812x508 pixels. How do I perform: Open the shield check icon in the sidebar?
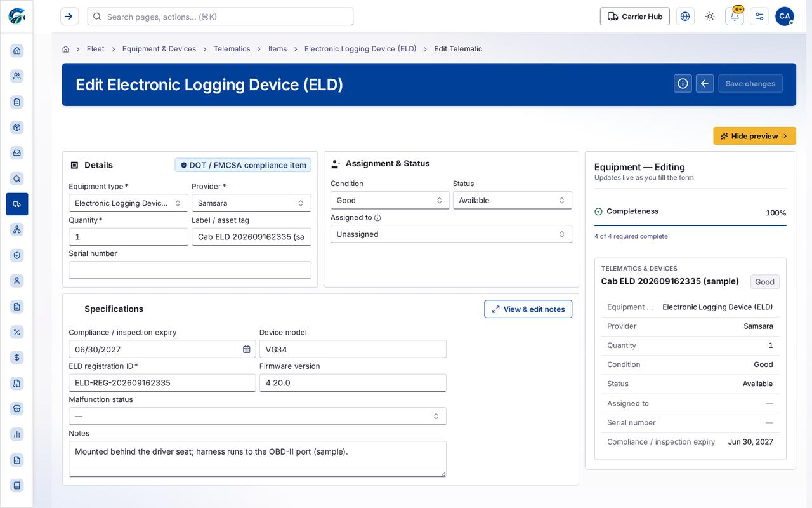tap(17, 255)
